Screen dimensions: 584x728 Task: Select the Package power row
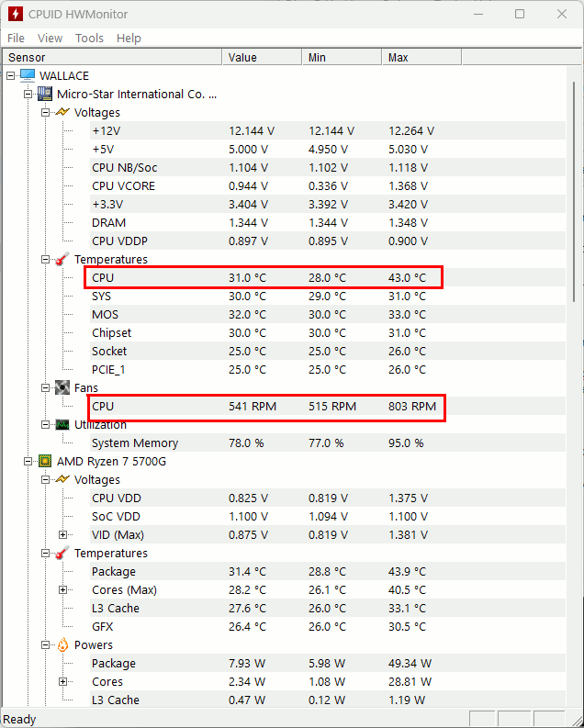328,664
